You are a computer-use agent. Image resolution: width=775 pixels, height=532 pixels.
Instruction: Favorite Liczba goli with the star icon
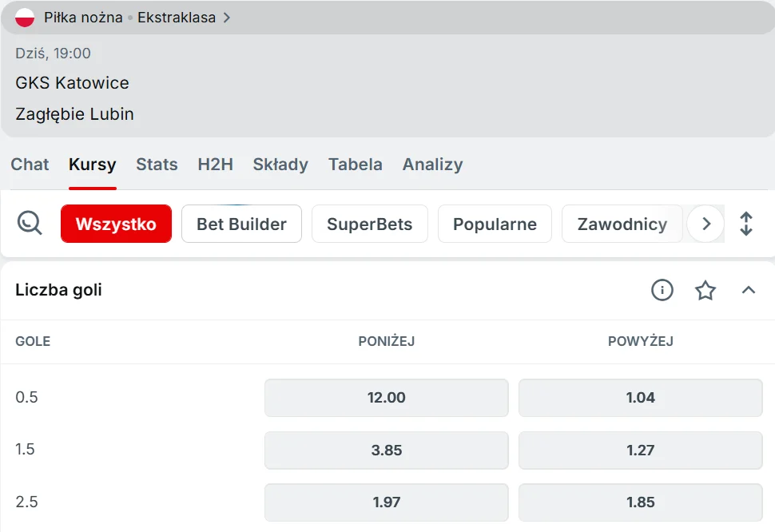pos(705,290)
